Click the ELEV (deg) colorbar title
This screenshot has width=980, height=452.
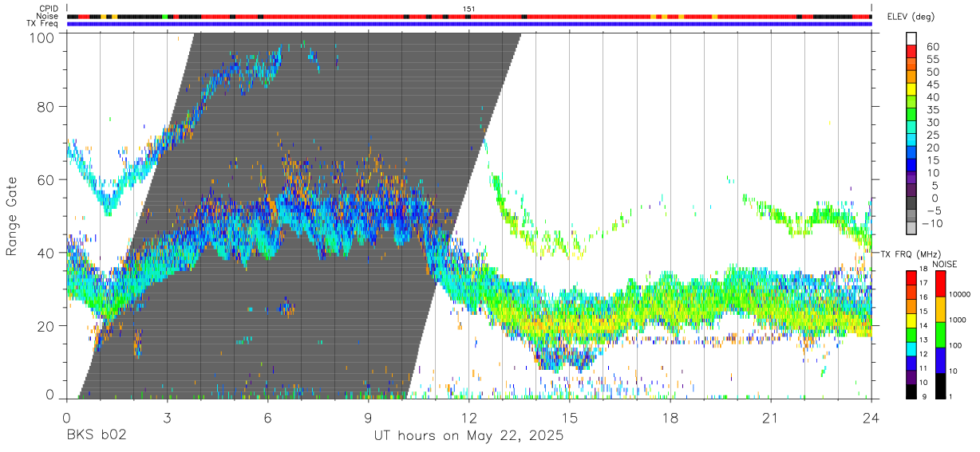913,16
